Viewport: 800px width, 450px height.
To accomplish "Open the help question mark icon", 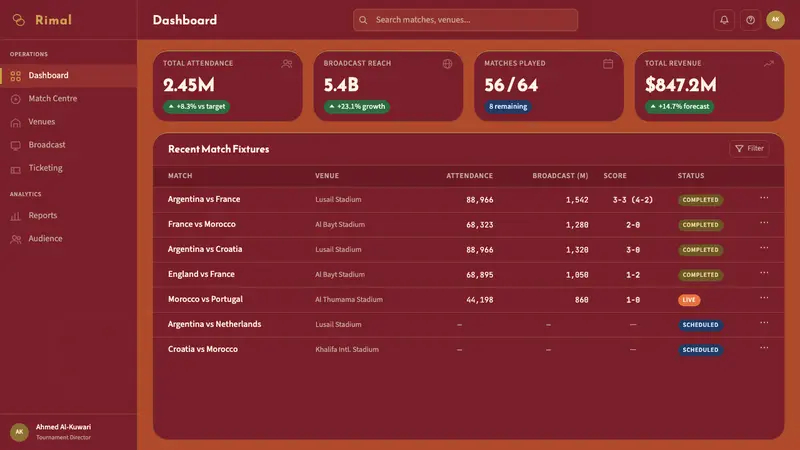I will [x=751, y=20].
